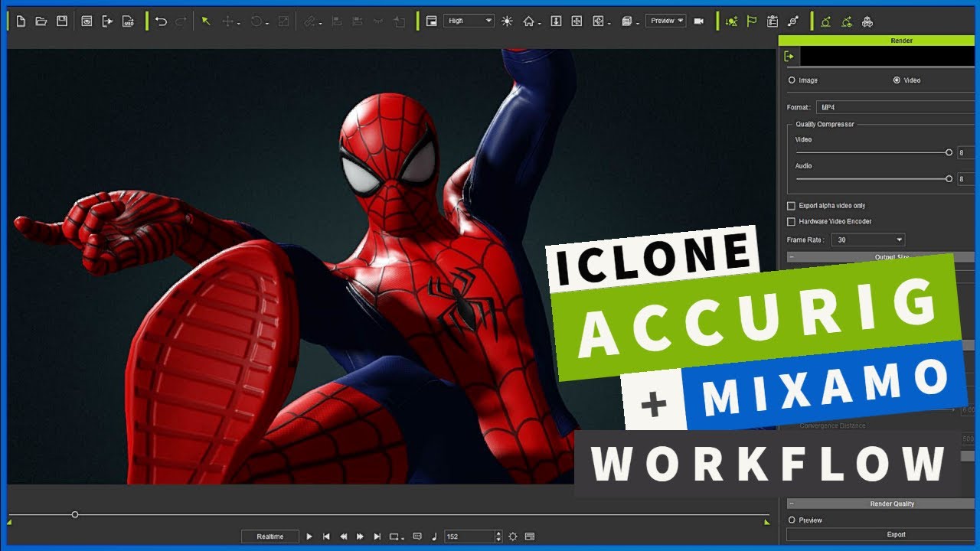Select the Rotate tool icon
Screen dimensions: 980x551
coord(256,21)
